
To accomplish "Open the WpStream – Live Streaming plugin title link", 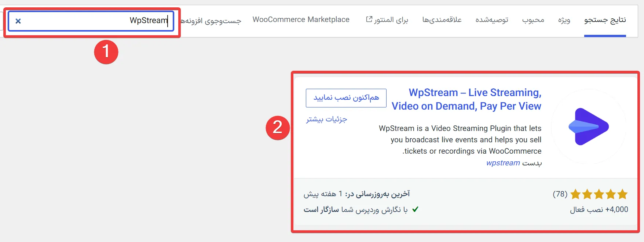I will [466, 99].
